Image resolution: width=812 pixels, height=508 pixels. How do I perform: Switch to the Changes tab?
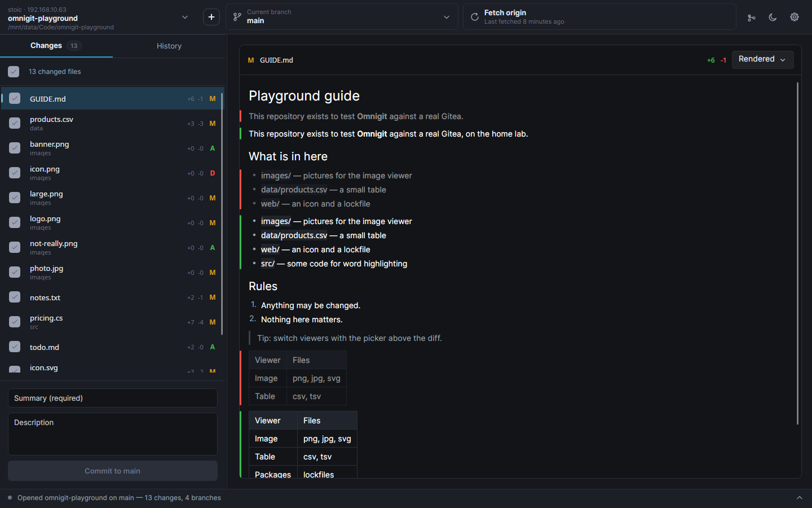[56, 46]
